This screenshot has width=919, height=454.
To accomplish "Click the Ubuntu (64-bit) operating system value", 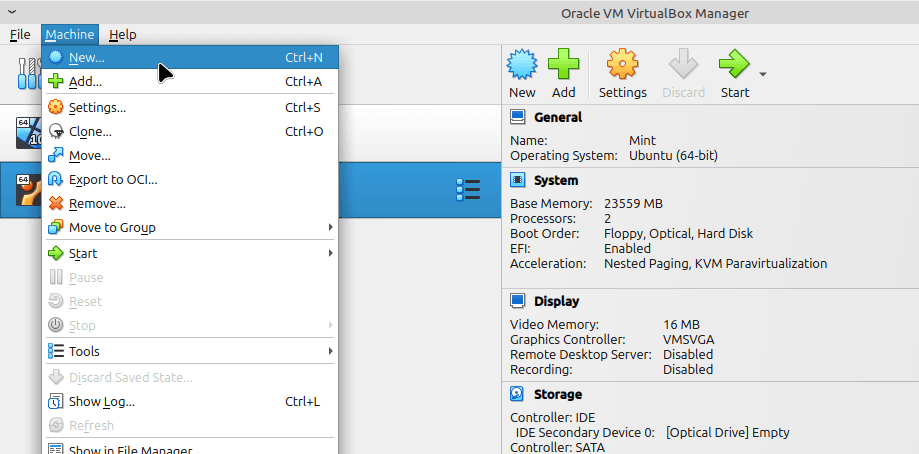I will coord(673,156).
